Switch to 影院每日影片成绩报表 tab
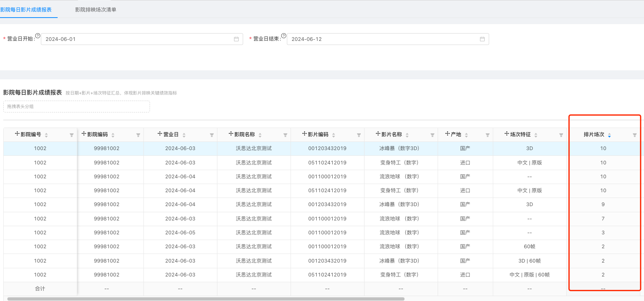The image size is (644, 301). click(26, 9)
